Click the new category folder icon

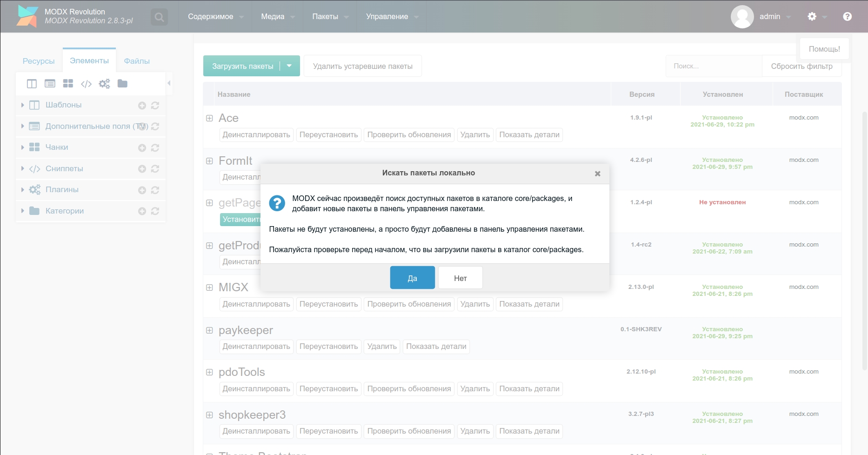coord(122,83)
